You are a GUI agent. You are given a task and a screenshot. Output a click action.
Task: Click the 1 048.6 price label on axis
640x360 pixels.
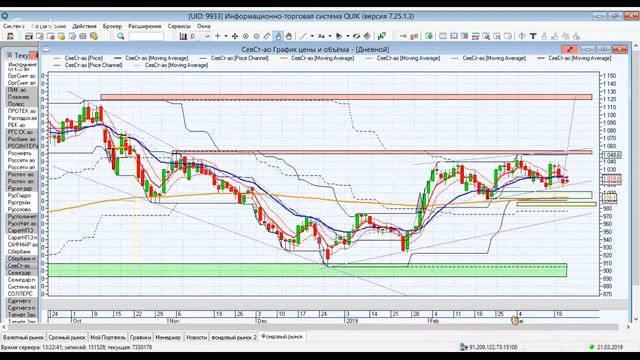pyautogui.click(x=612, y=155)
